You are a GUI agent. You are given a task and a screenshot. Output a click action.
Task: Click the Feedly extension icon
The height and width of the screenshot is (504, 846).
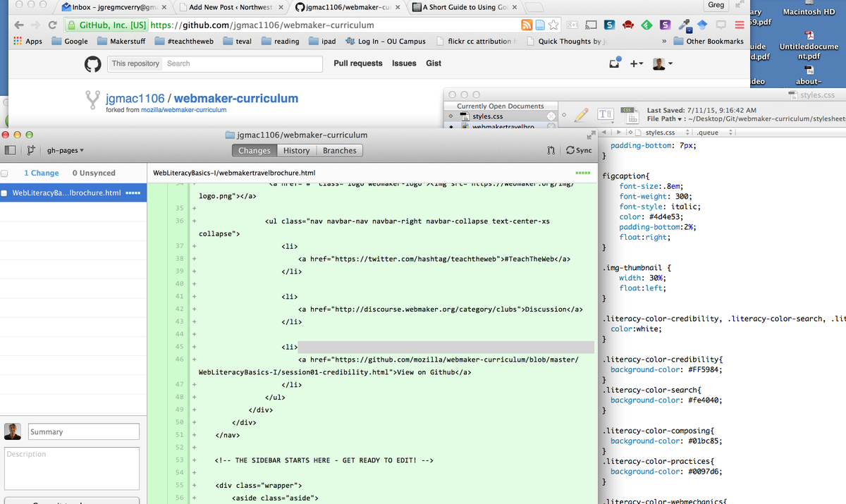point(646,25)
